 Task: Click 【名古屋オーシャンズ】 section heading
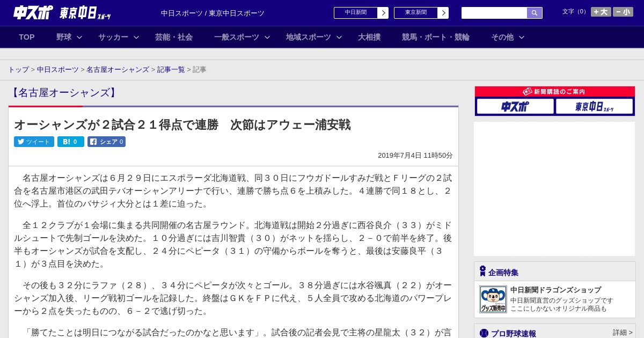[64, 93]
